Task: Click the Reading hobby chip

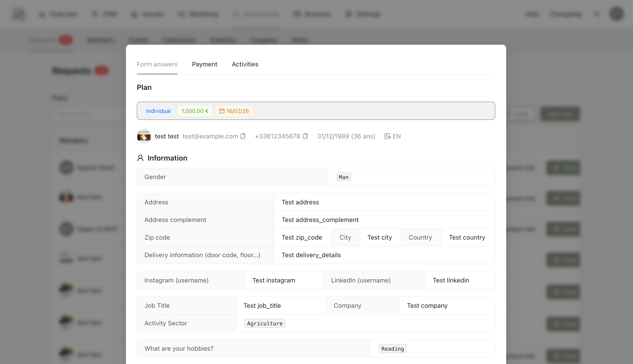Action: point(392,348)
